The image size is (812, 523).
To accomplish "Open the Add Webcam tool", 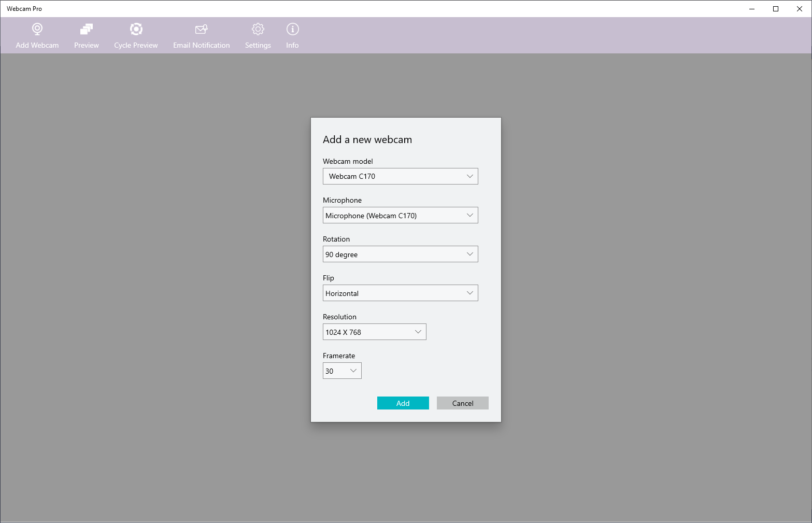I will 37,35.
